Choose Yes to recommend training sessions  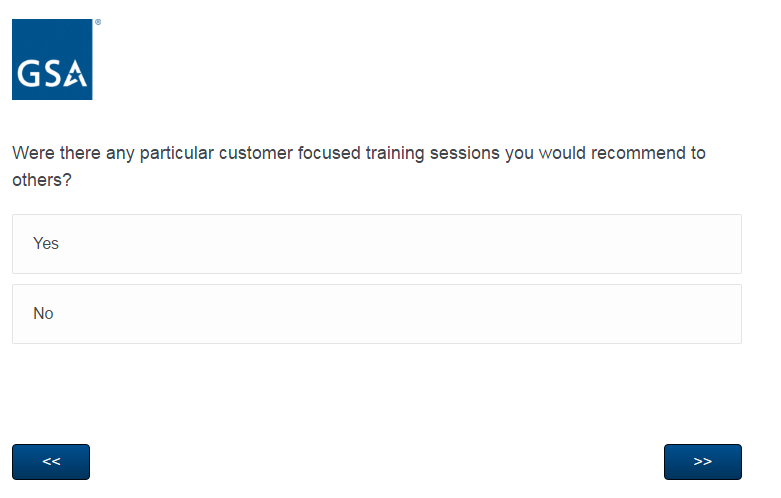[376, 244]
